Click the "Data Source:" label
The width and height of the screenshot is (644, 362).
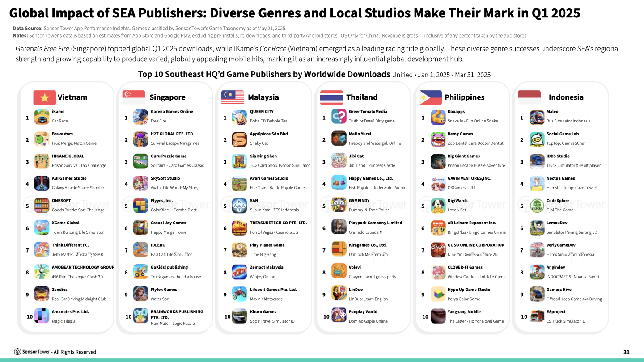28,29
